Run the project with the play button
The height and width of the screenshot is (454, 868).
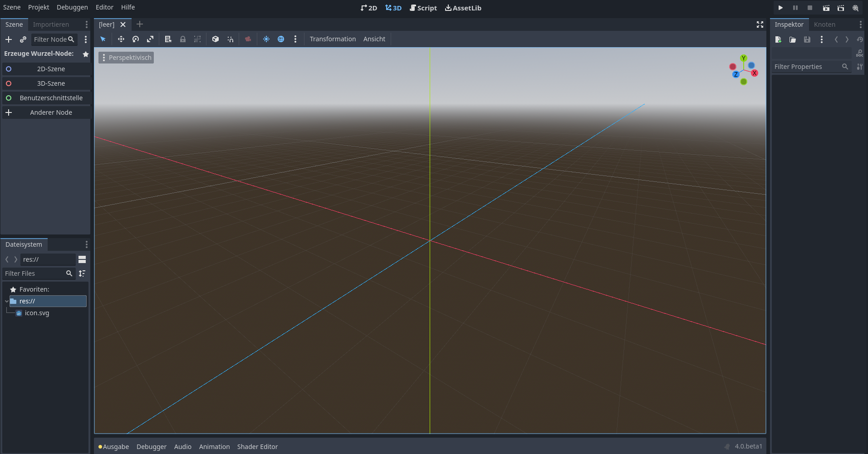click(x=781, y=8)
